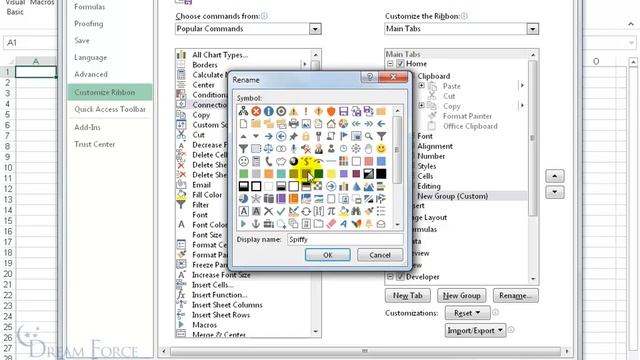This screenshot has height=360, width=640.
Task: Select the house home symbol
Action: (x=331, y=123)
